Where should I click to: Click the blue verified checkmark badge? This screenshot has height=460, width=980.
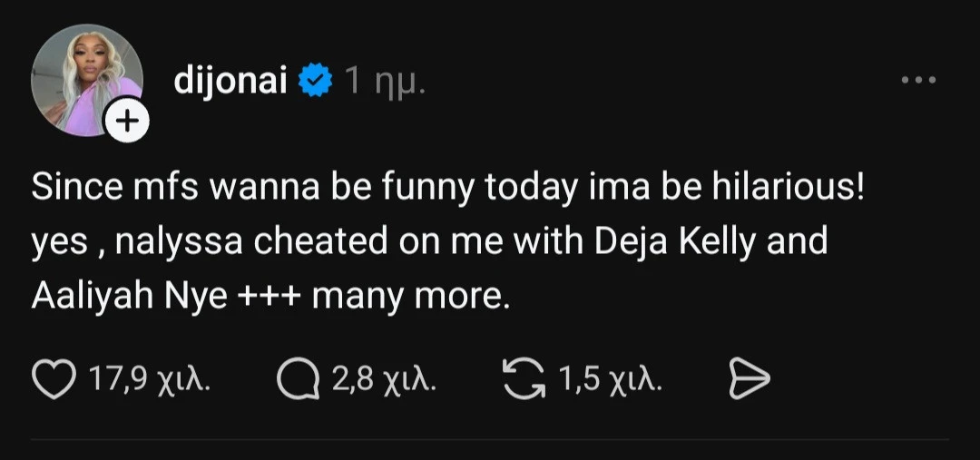(x=316, y=81)
